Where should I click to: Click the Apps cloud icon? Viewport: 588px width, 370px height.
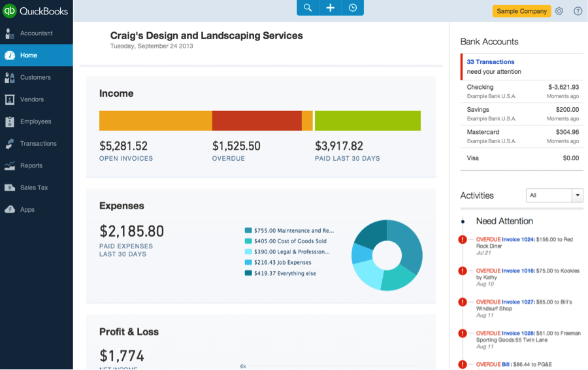pyautogui.click(x=9, y=209)
